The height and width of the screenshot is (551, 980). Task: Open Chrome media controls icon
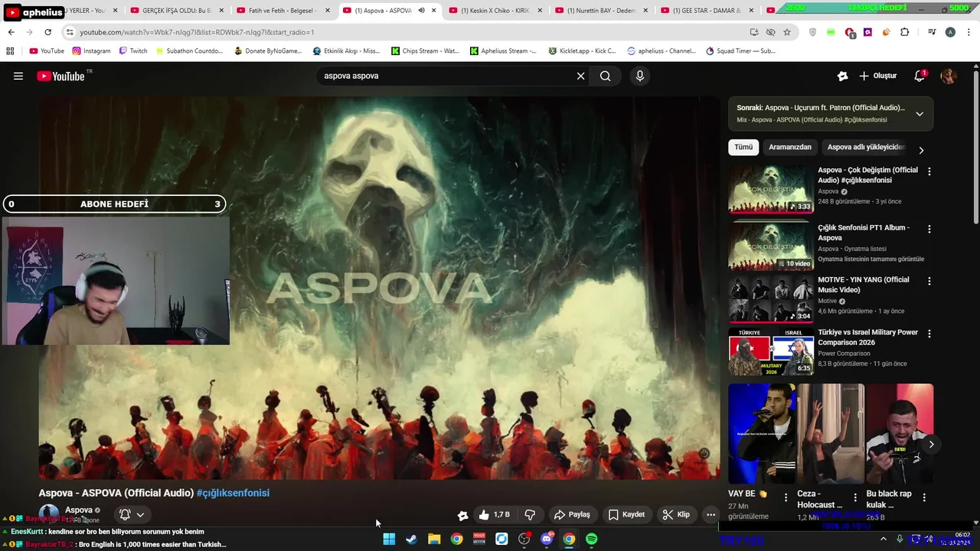[932, 32]
